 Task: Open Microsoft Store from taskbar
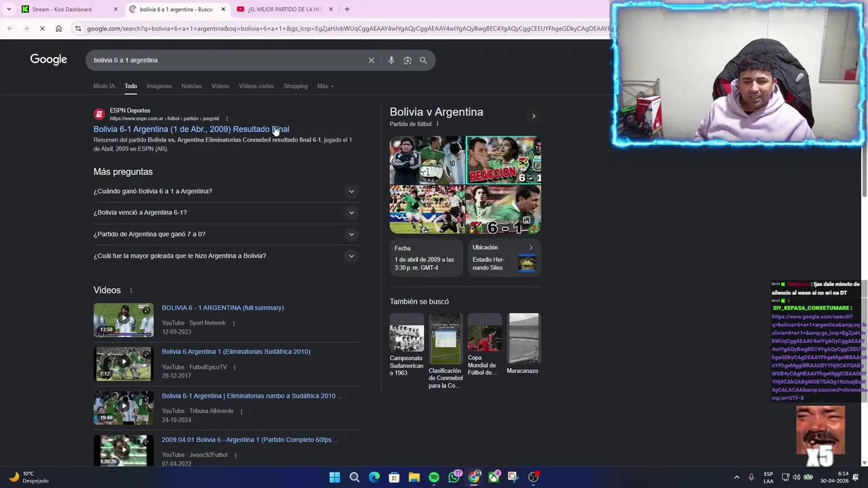coord(394,477)
